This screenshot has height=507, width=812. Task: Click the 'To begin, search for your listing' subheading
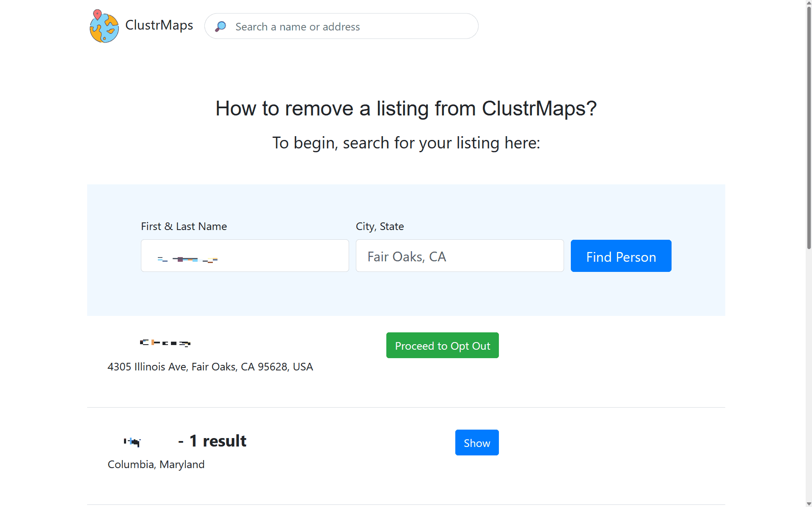pyautogui.click(x=406, y=143)
